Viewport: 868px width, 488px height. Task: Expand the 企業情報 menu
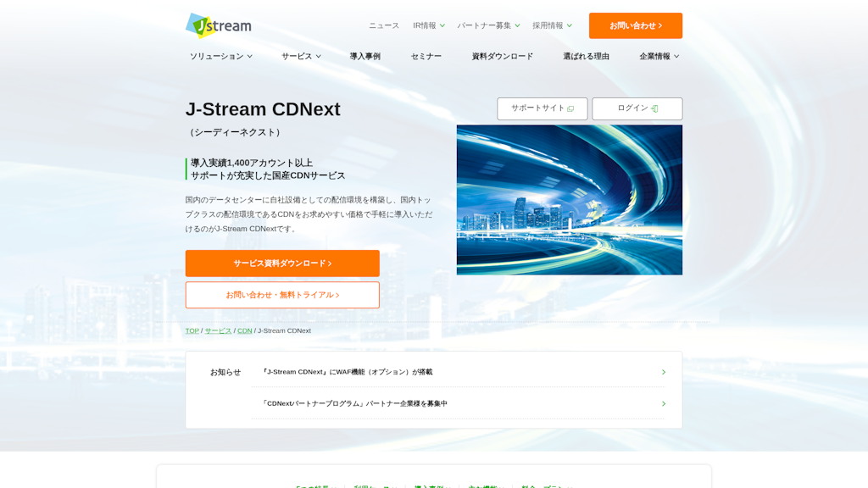coord(659,56)
